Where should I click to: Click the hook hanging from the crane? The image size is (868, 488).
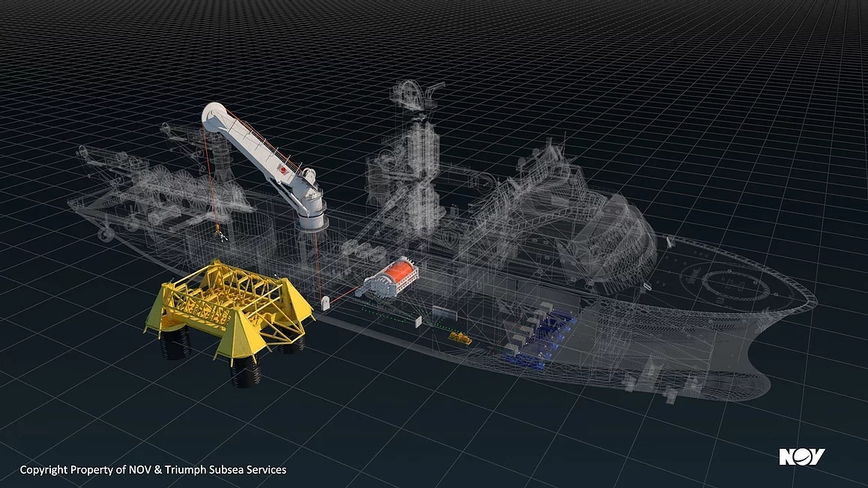(222, 233)
